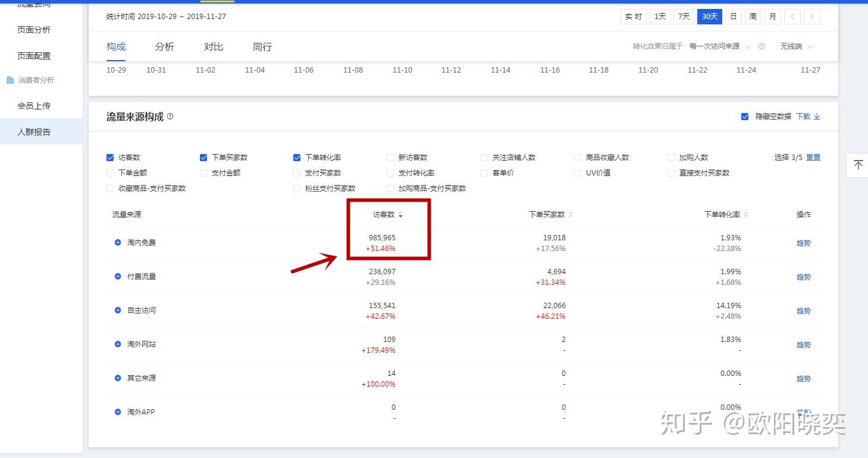This screenshot has height=458, width=868.
Task: Expand the 淘外网站 row plus icon
Action: [x=118, y=344]
